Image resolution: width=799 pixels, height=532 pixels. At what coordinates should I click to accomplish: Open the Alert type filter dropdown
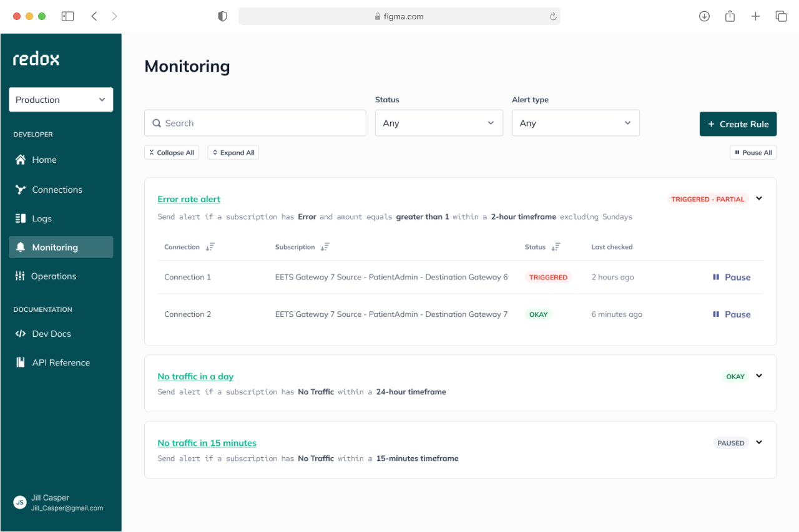coord(576,123)
